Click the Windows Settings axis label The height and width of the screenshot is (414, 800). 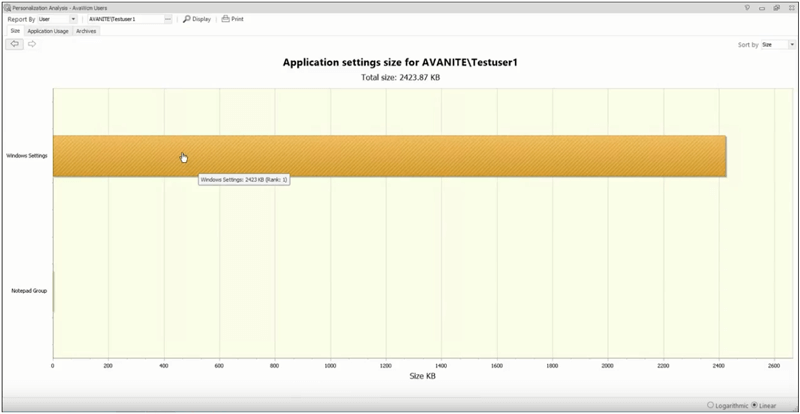tap(27, 156)
